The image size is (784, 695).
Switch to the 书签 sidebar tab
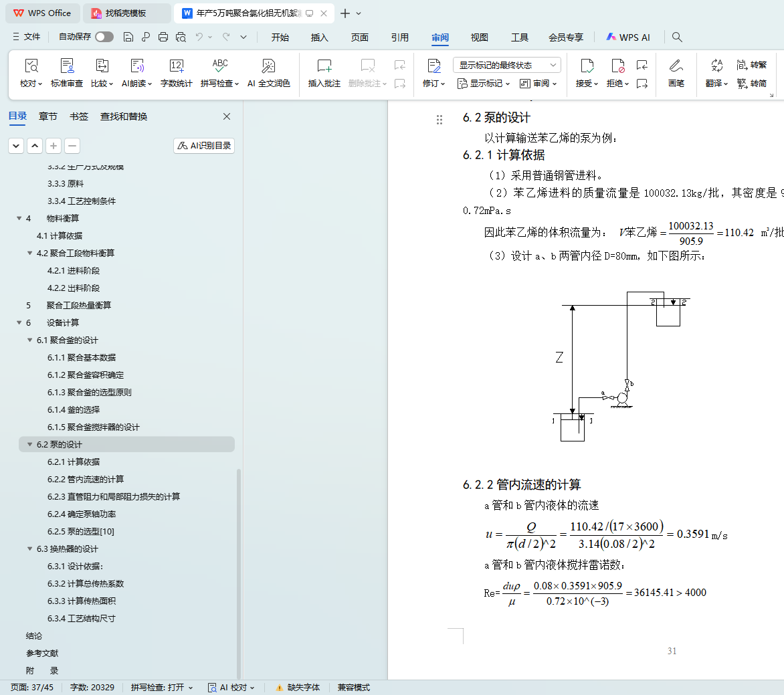tap(79, 116)
